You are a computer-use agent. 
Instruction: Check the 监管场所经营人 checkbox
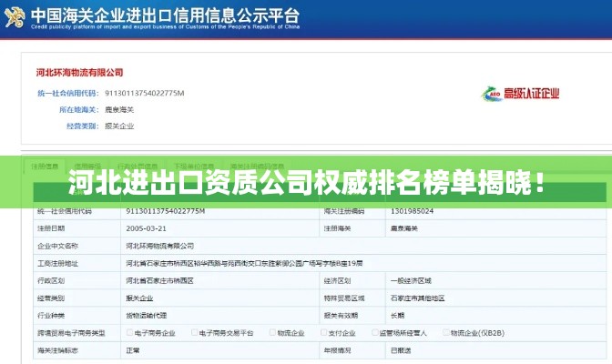click(374, 332)
